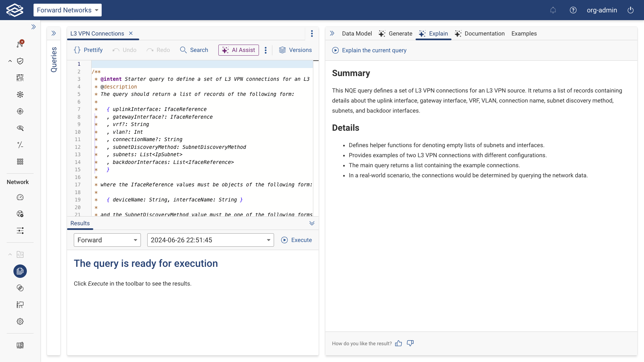
Task: Select the L3 VPN Connections editor tab
Action: click(x=97, y=34)
